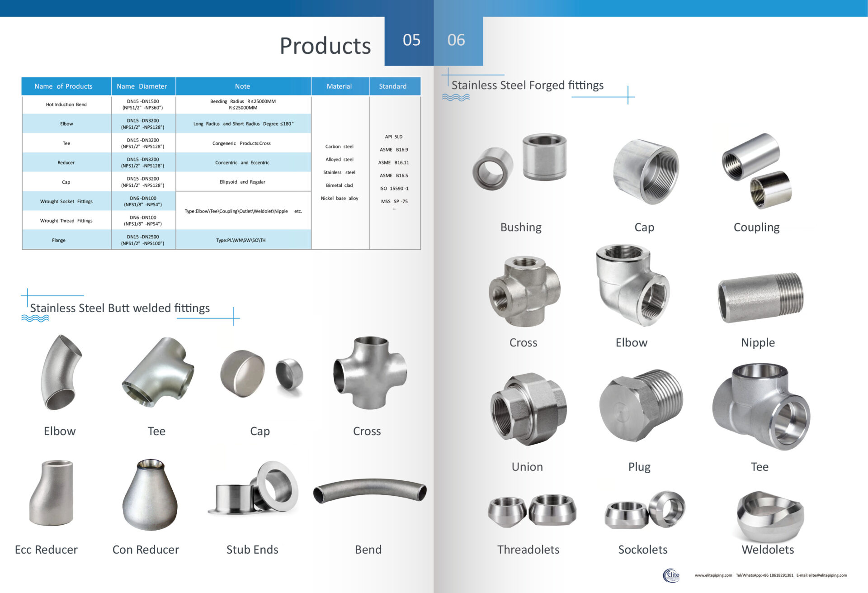
Task: Click the Bushing product photo
Action: (x=519, y=161)
